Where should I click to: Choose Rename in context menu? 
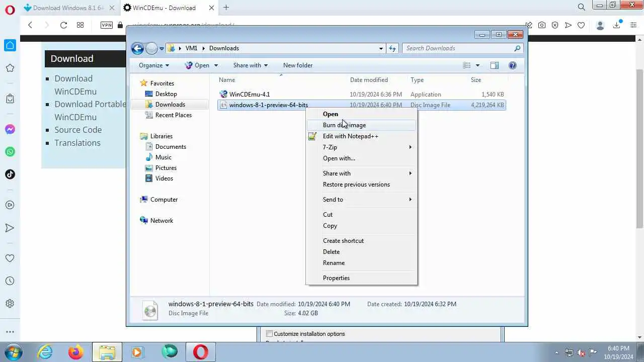(x=361, y=263)
